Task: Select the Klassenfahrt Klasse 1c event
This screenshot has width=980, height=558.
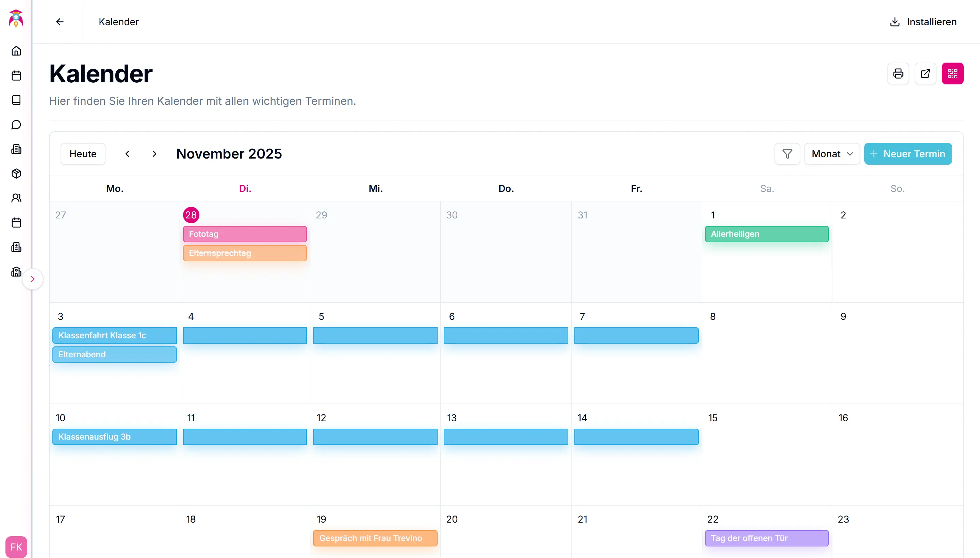Action: point(114,335)
